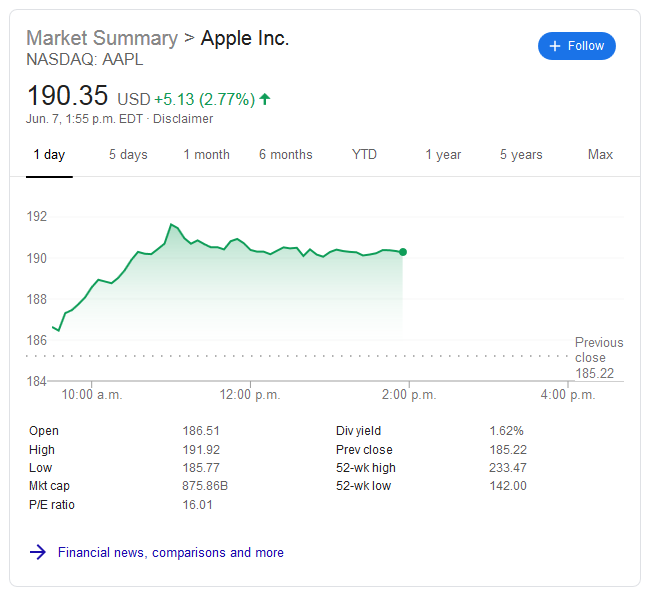
Task: Click the Market Summary breadcrumb
Action: 101,38
